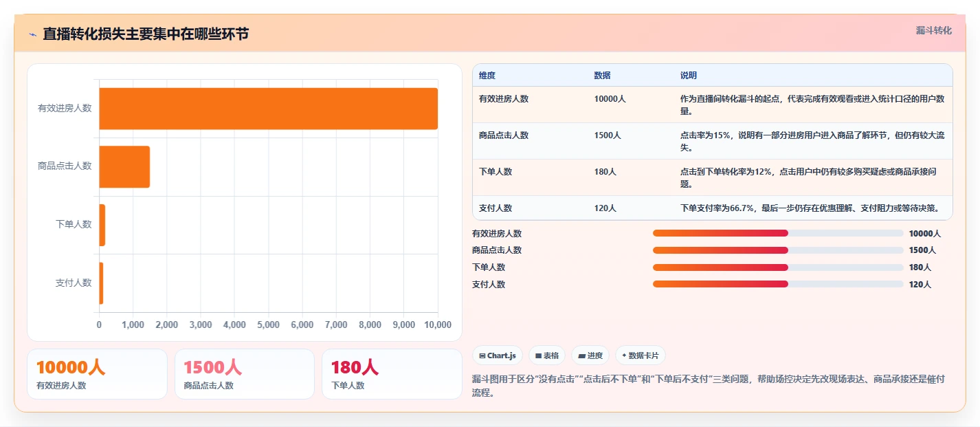
Task: Click the 商品点击人数 y-axis label on the chart
Action: pyautogui.click(x=65, y=166)
